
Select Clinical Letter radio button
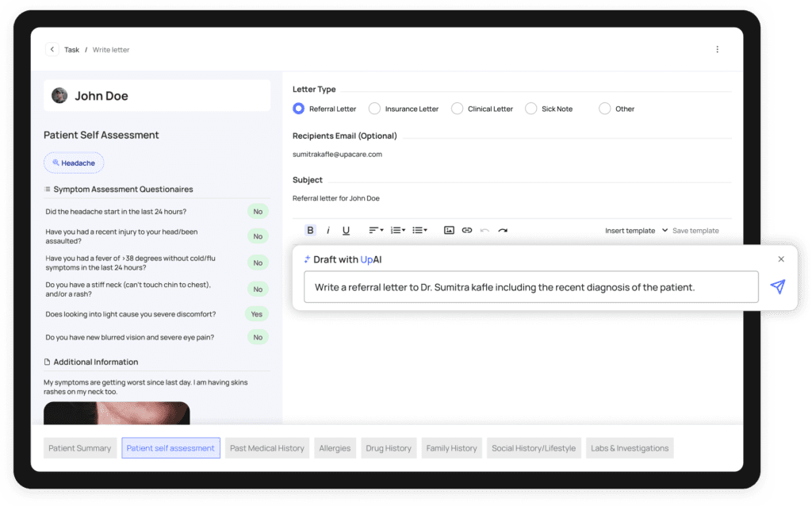pos(457,109)
